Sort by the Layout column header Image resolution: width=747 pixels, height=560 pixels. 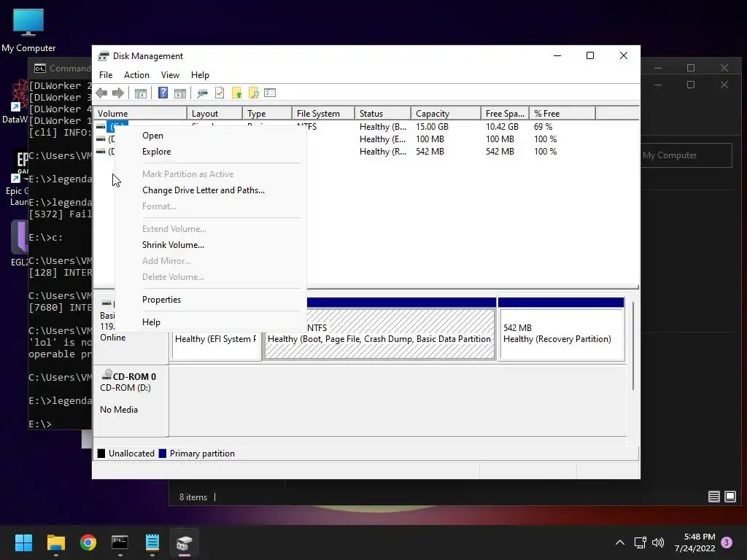tap(214, 113)
